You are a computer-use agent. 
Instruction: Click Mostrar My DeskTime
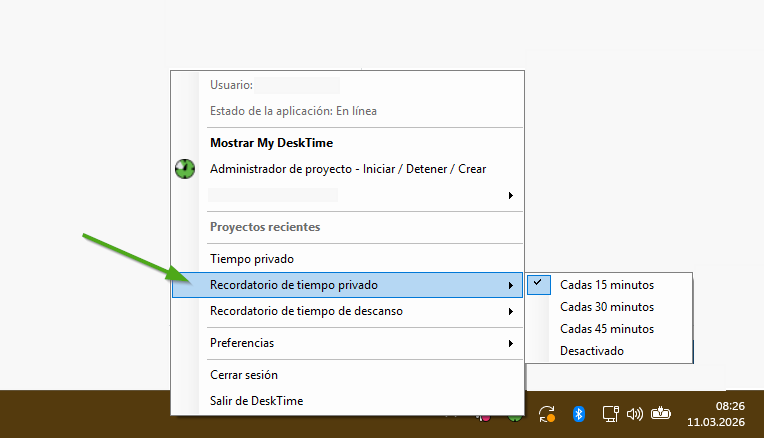271,143
